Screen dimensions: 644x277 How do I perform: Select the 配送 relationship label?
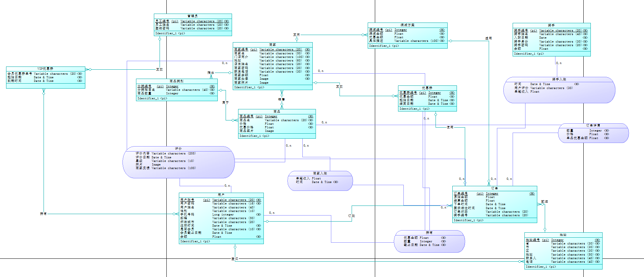[x=544, y=202]
